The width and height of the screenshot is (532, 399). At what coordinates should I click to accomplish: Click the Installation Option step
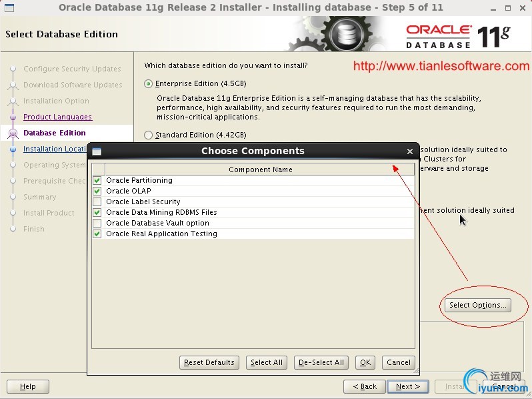click(56, 101)
